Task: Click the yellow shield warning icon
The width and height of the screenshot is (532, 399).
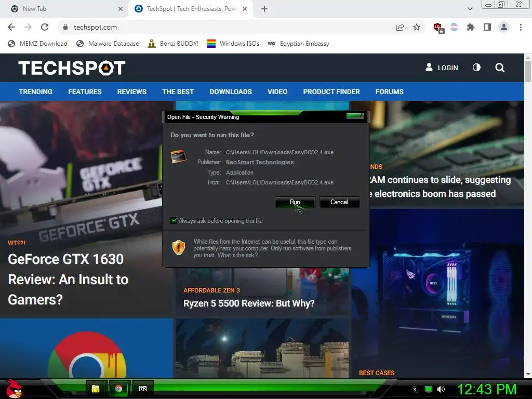Action: click(x=179, y=248)
